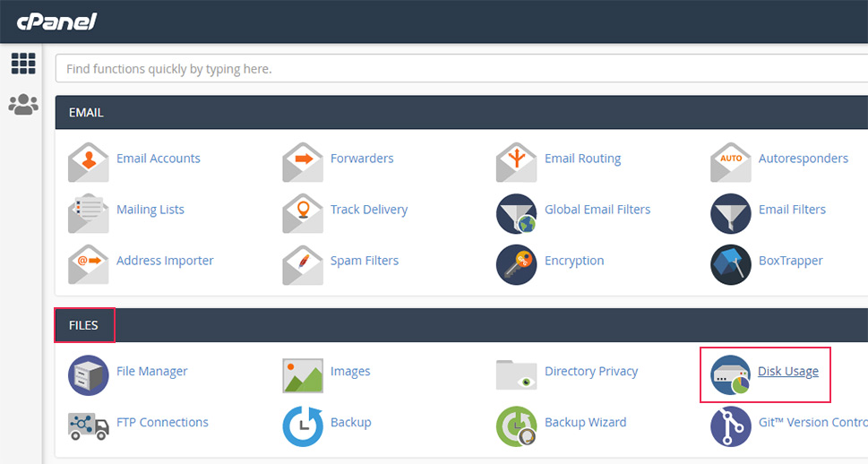Open the Email Filters link

792,210
